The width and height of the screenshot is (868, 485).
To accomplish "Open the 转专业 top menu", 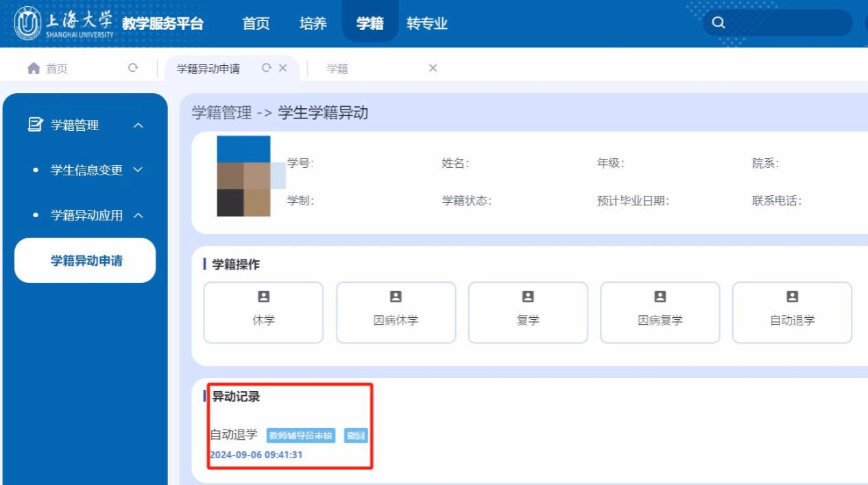I will tap(426, 23).
